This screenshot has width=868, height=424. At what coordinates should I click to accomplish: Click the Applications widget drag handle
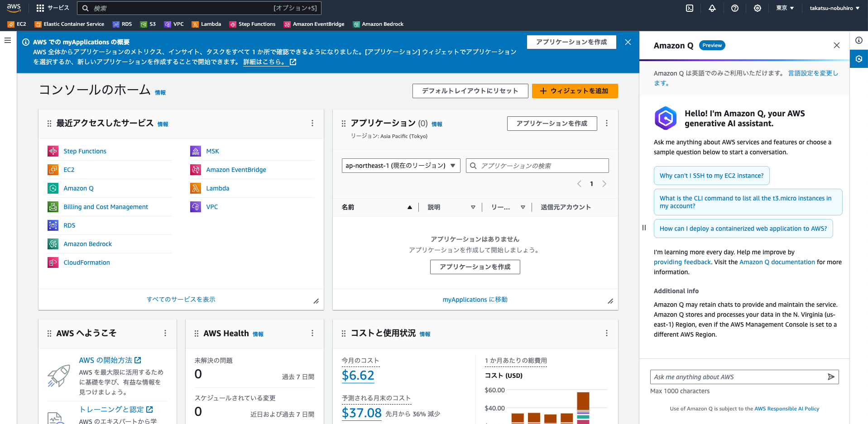[x=344, y=124]
